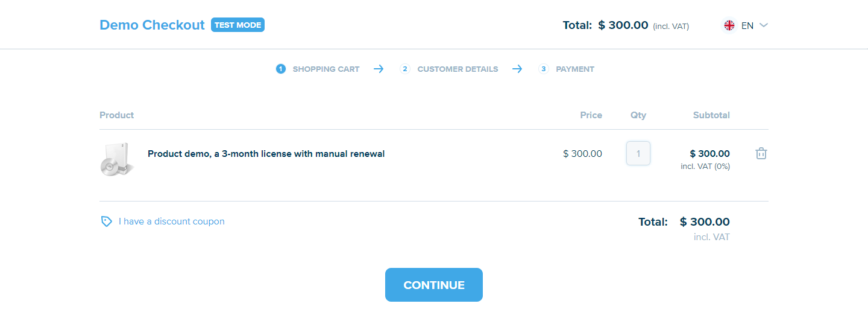Screen dimensions: 868x321
Task: Click the discount coupon tag icon
Action: point(106,221)
